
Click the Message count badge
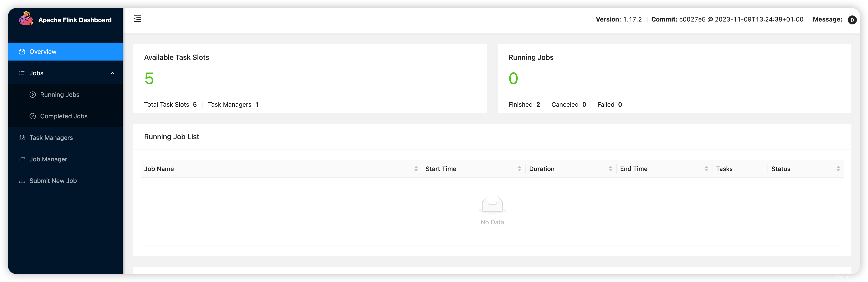click(x=852, y=20)
